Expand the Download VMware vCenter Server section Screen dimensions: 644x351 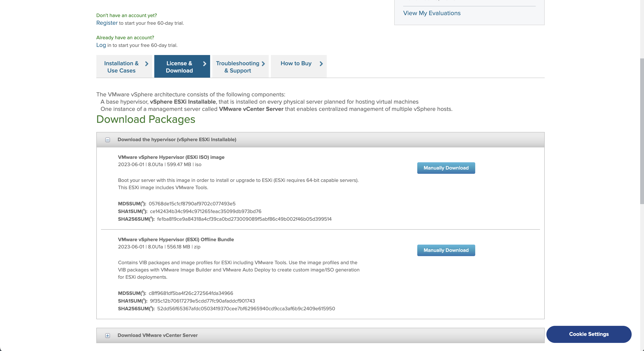tap(107, 335)
